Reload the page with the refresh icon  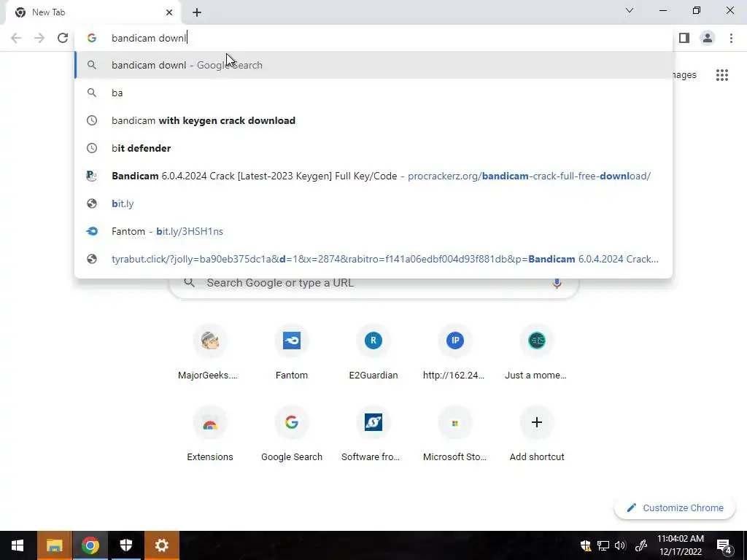click(63, 38)
